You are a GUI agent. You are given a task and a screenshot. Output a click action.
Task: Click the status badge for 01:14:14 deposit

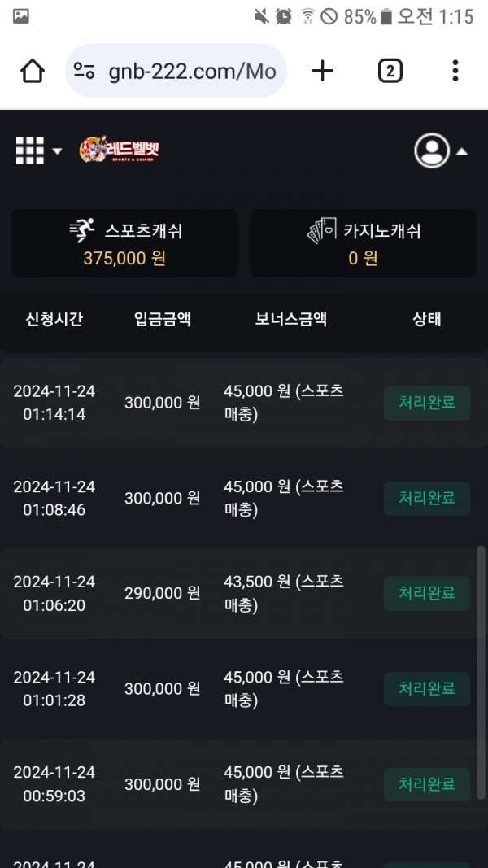(x=426, y=403)
